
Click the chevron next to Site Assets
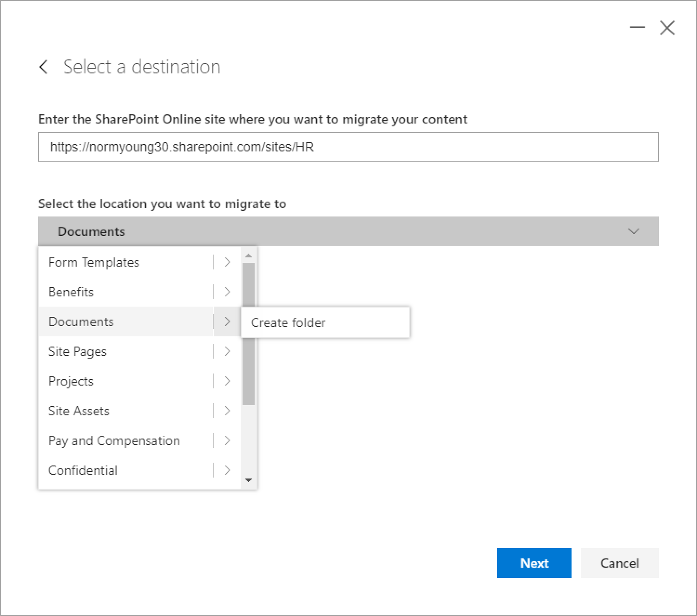click(227, 411)
